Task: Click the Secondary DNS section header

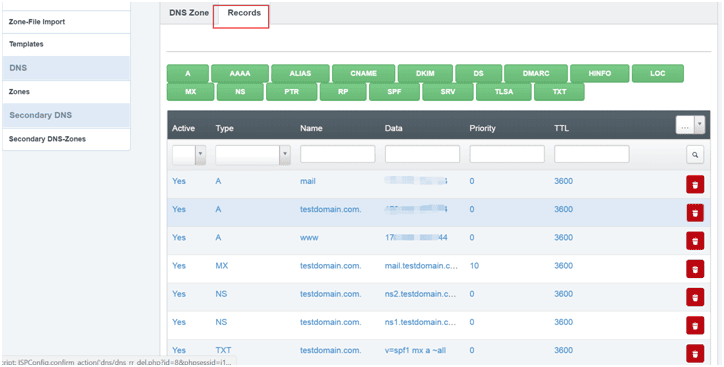Action: [x=66, y=115]
